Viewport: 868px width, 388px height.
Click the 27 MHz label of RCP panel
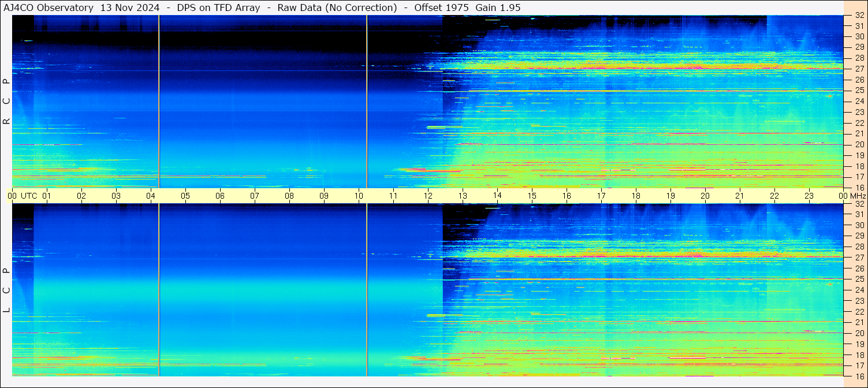pyautogui.click(x=859, y=69)
